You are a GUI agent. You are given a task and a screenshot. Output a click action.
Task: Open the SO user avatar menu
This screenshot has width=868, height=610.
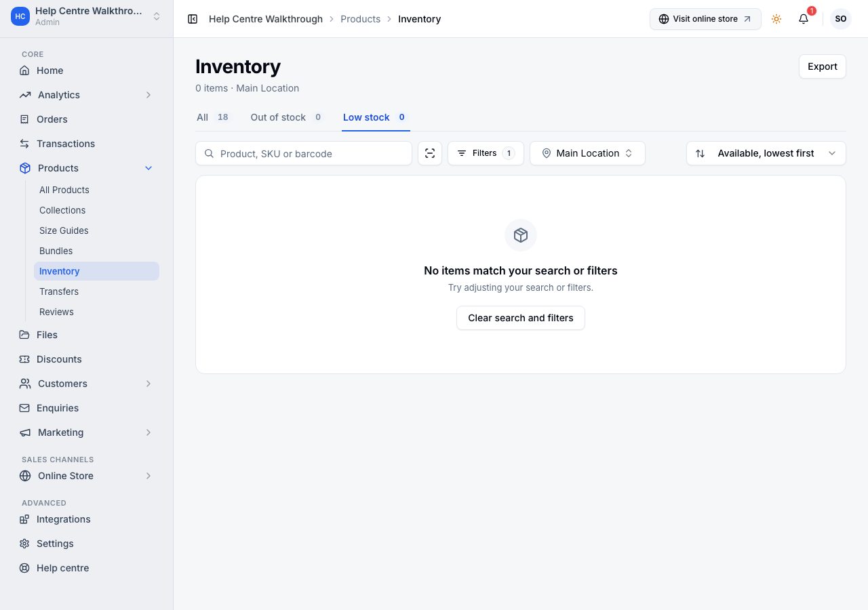(x=841, y=19)
